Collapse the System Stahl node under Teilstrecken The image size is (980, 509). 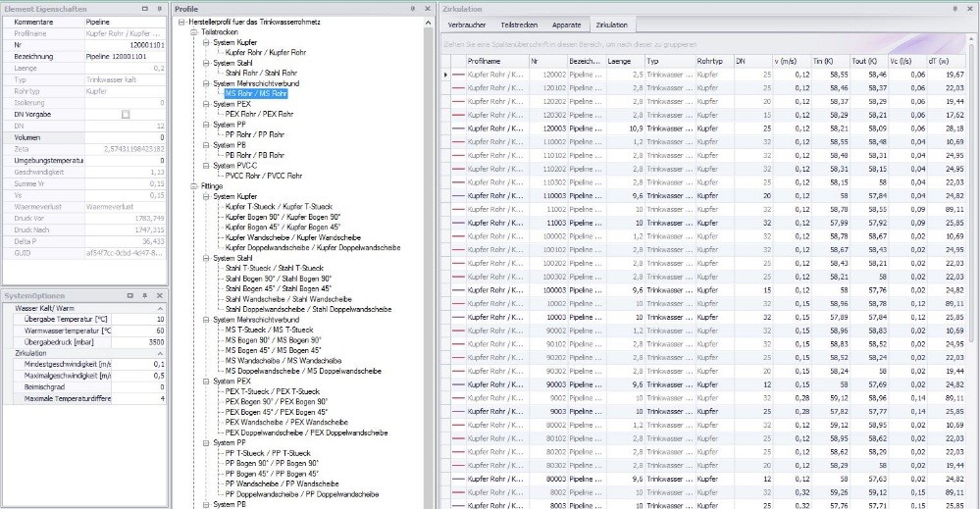point(206,63)
